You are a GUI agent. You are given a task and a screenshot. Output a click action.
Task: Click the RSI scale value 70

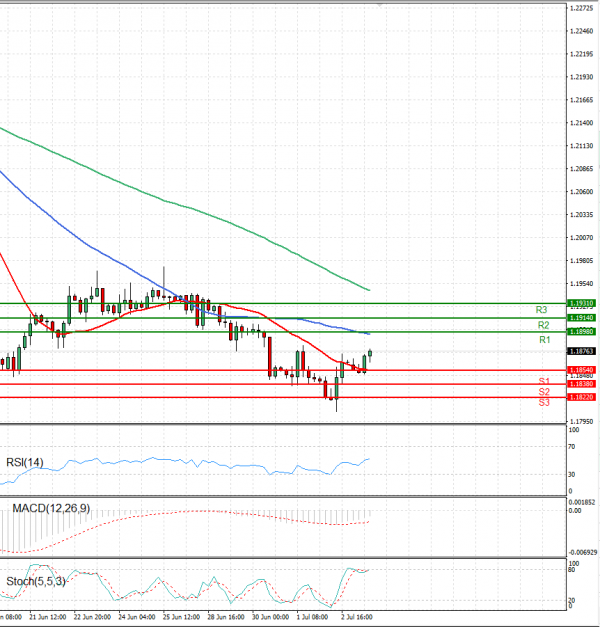pos(572,447)
